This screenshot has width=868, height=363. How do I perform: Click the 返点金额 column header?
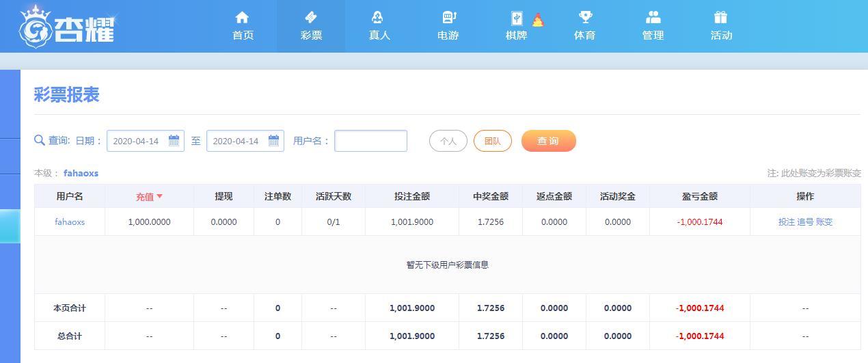coord(554,196)
